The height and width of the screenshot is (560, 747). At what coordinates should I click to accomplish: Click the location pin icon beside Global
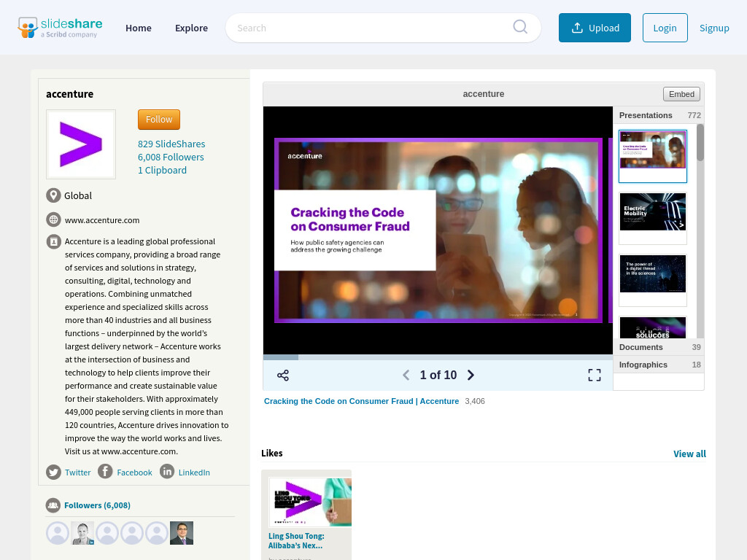click(53, 195)
